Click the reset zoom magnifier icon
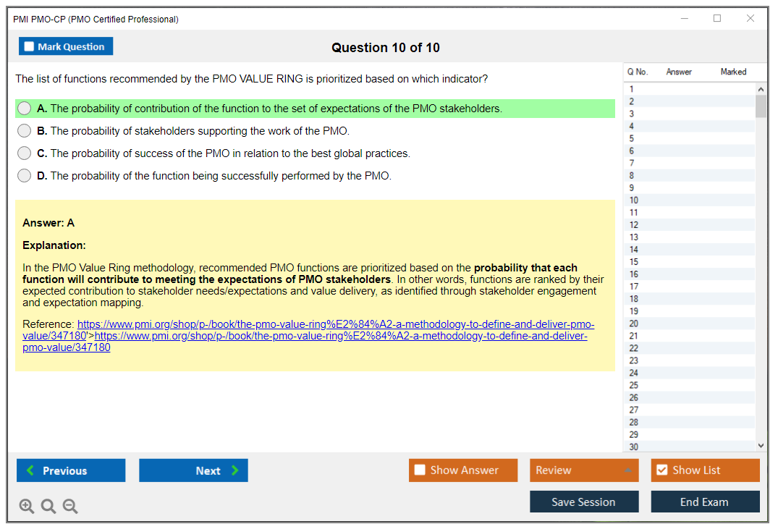This screenshot has width=778, height=532. pos(48,506)
